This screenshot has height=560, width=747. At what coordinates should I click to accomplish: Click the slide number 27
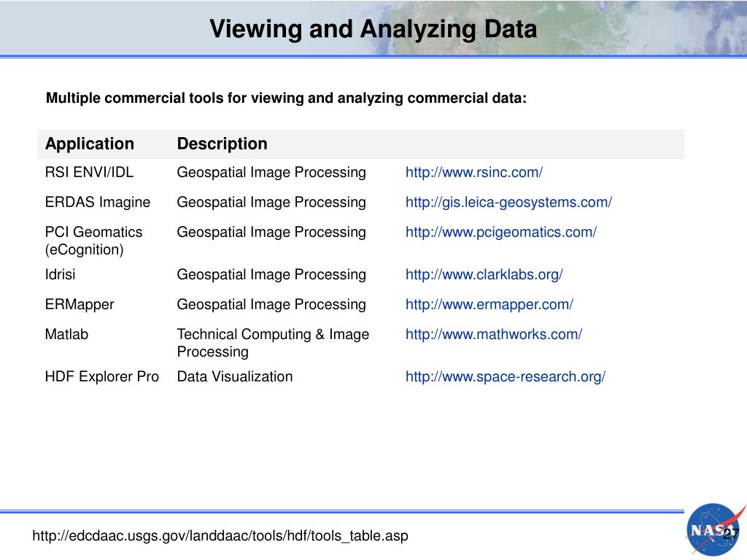[731, 534]
